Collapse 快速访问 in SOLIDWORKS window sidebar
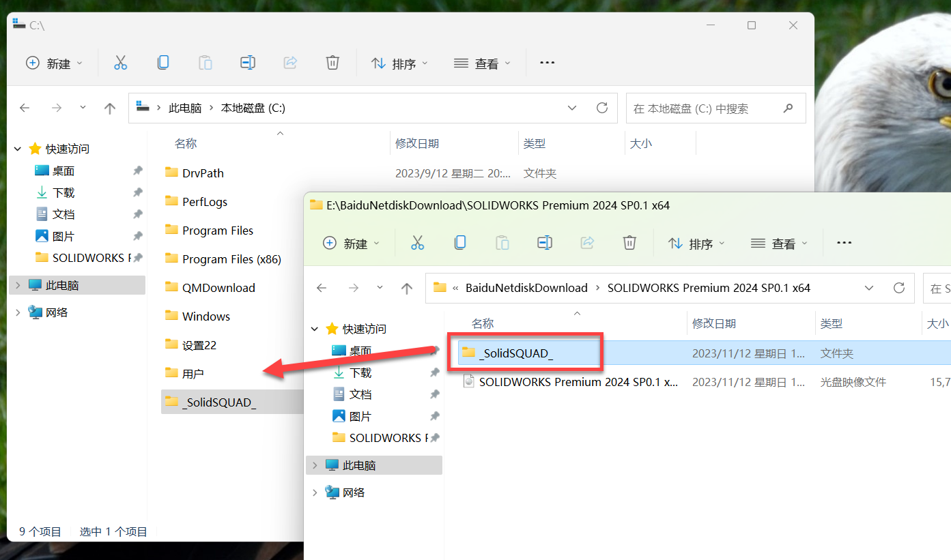Viewport: 951px width, 560px height. pos(315,329)
